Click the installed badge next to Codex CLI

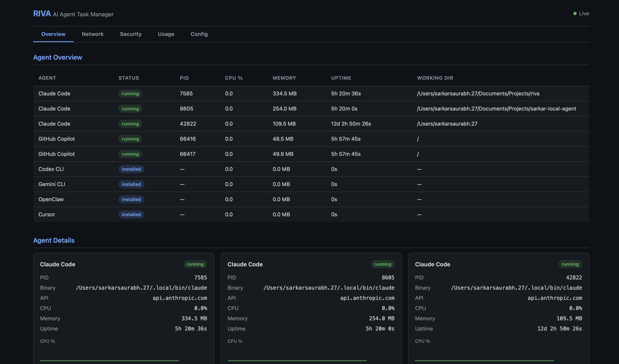[131, 169]
